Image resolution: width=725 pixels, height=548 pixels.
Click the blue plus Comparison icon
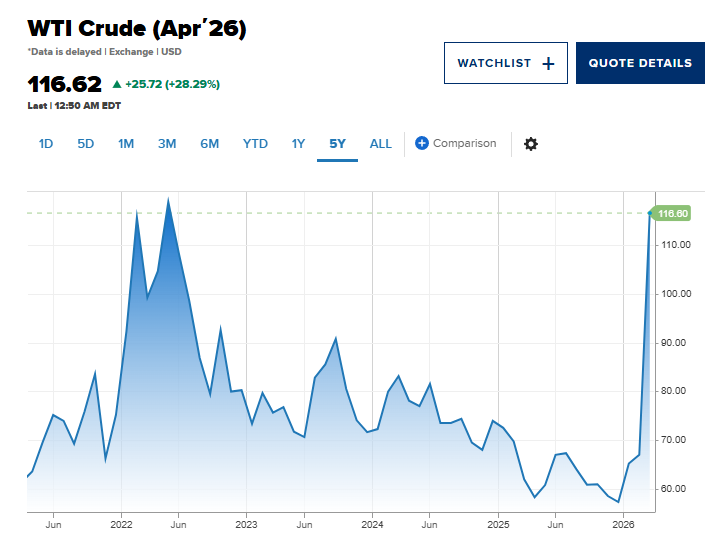422,143
